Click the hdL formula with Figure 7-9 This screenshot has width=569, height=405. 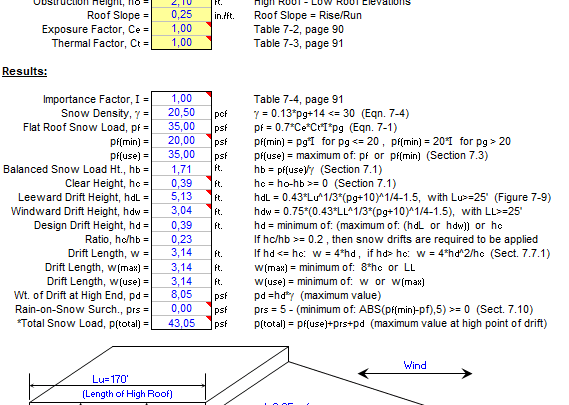tap(402, 197)
